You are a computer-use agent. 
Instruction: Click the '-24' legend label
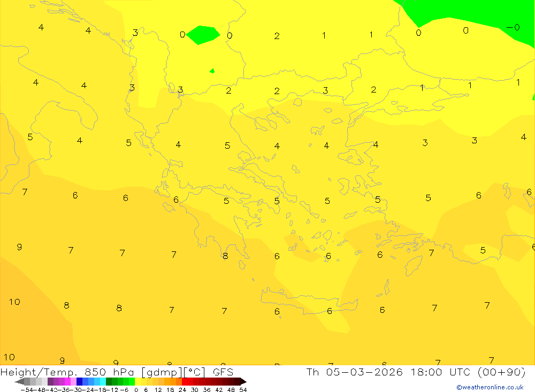click(88, 390)
